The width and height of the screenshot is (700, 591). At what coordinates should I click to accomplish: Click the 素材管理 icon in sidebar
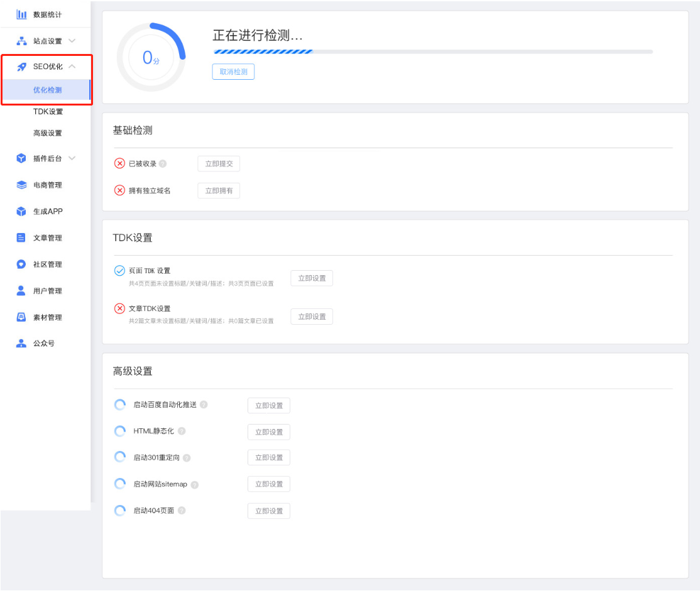[21, 317]
